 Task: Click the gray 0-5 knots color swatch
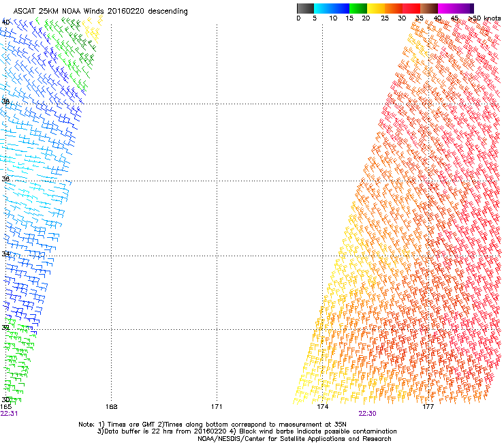tap(305, 8)
